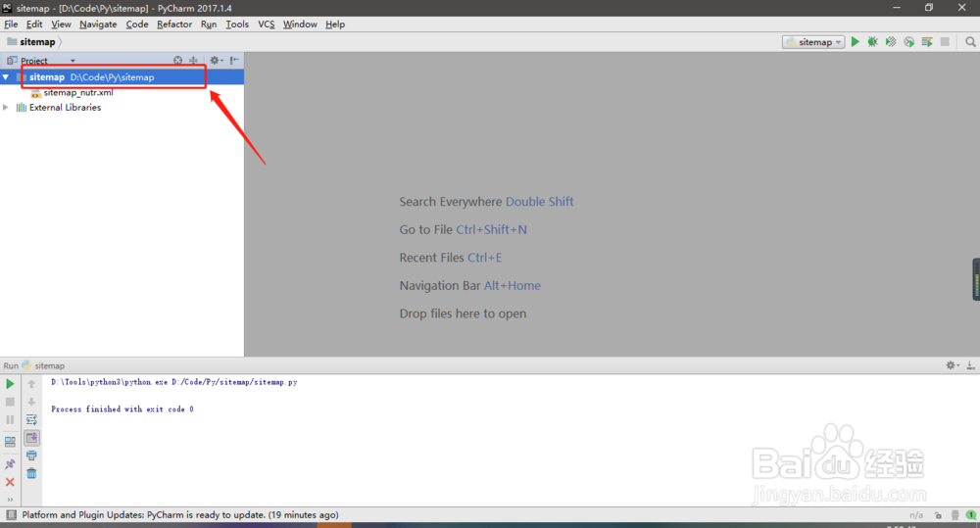
Task: Click the main toolbar Stop square
Action: (x=945, y=42)
